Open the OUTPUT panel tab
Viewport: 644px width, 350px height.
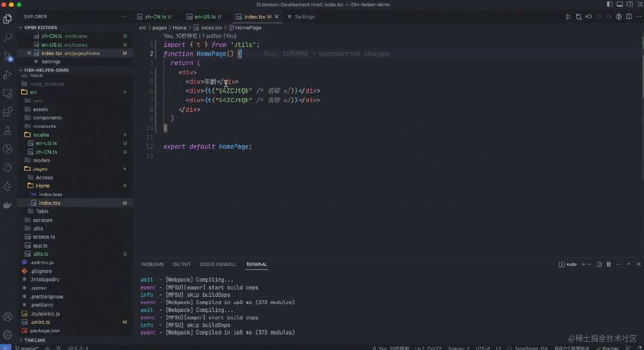click(182, 265)
